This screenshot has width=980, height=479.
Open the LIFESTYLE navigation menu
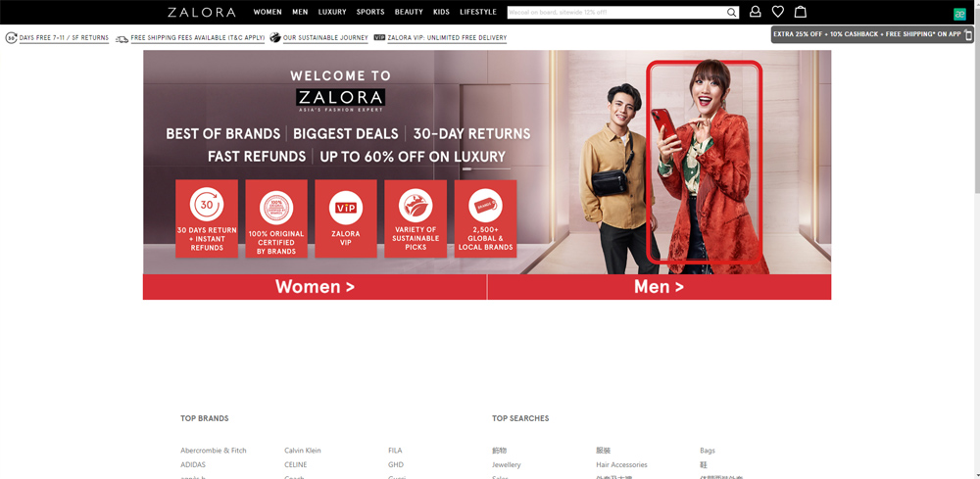coord(478,13)
